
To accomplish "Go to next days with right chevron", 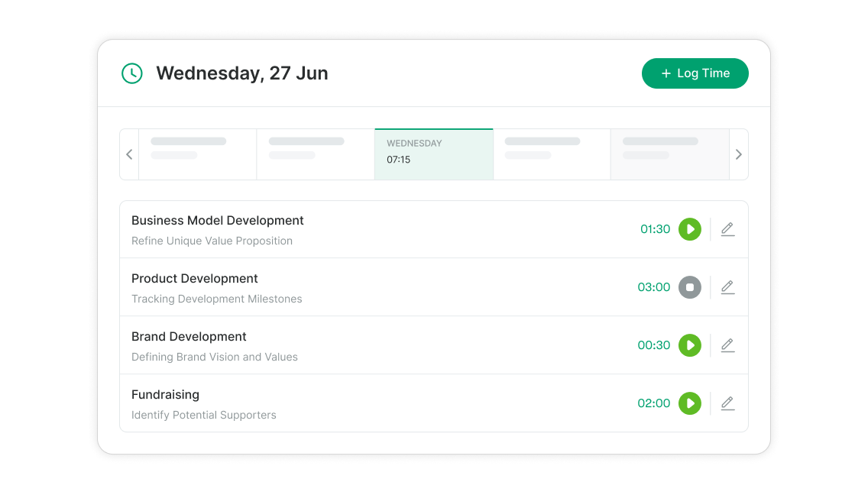I will tap(738, 154).
